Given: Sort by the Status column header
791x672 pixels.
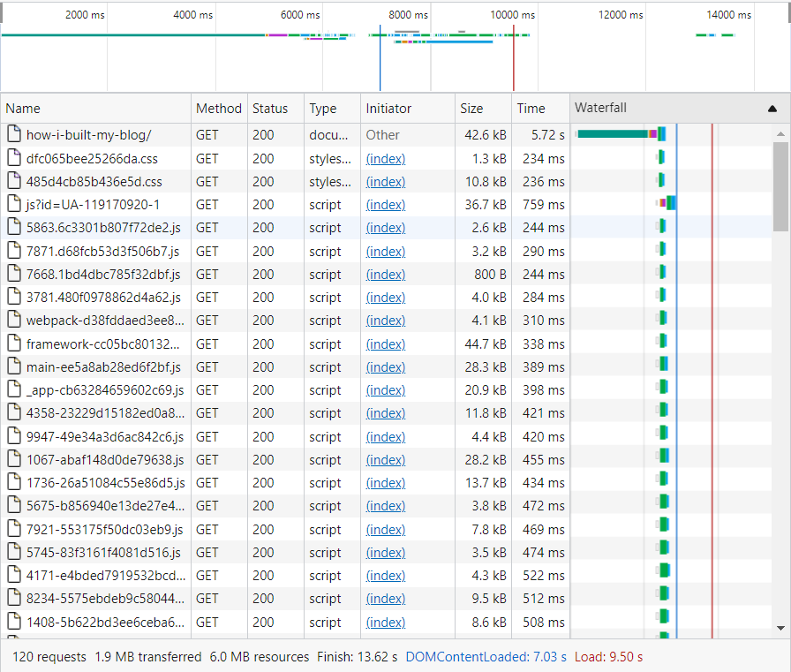Looking at the screenshot, I should (x=275, y=108).
